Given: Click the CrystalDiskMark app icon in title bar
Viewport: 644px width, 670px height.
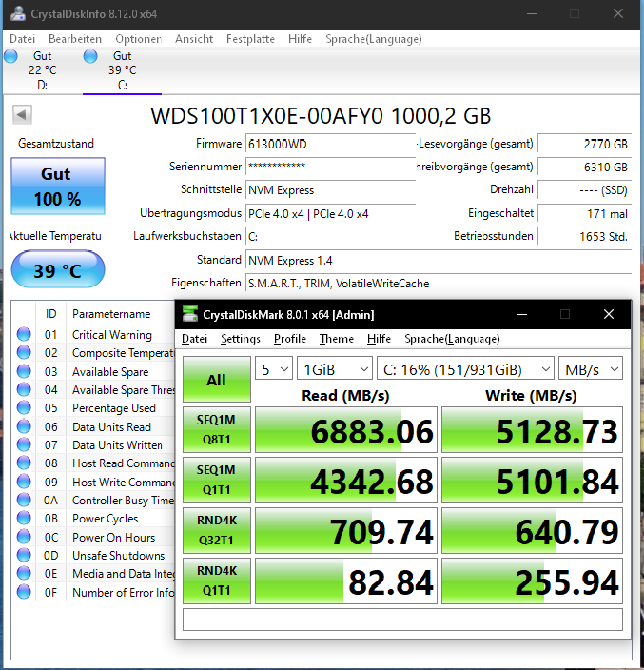Looking at the screenshot, I should tap(190, 314).
